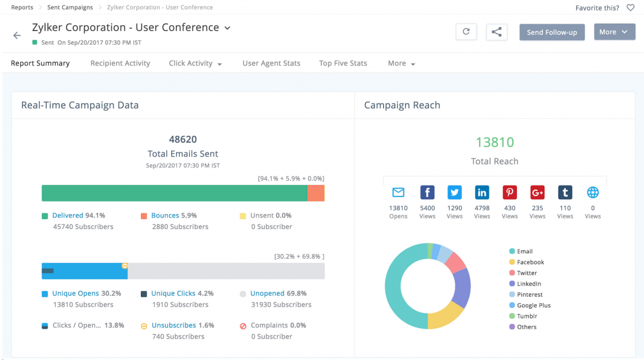Select the Facebook icon showing 5400 views

coord(427,193)
